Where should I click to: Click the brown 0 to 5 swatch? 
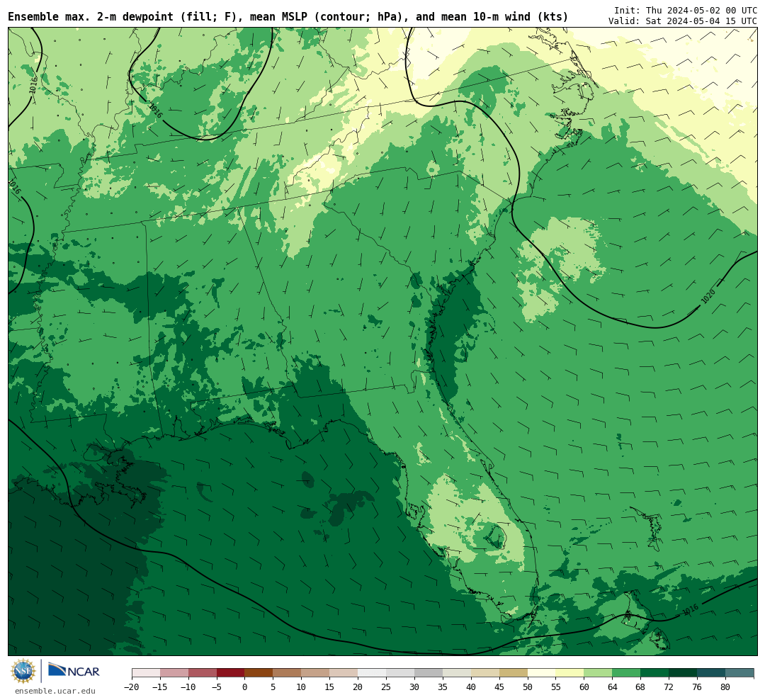pos(259,673)
